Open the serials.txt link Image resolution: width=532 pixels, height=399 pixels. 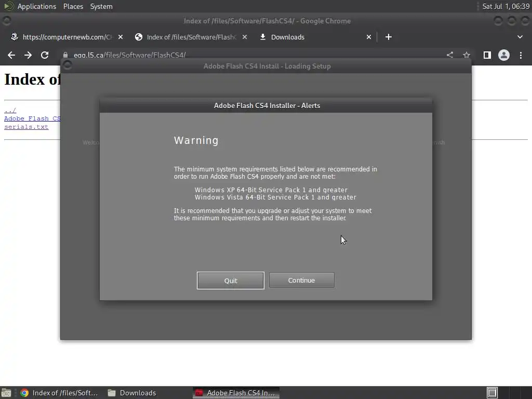[x=26, y=127]
